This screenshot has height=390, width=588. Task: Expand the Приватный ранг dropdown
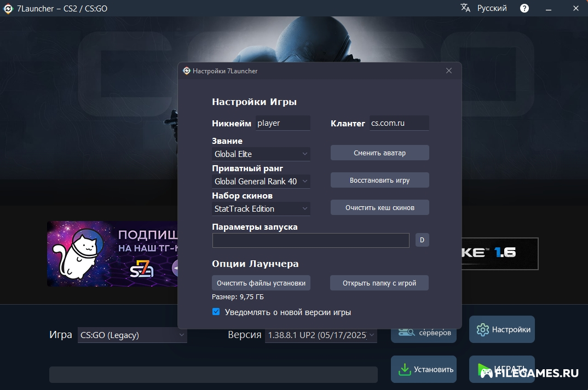pyautogui.click(x=261, y=182)
